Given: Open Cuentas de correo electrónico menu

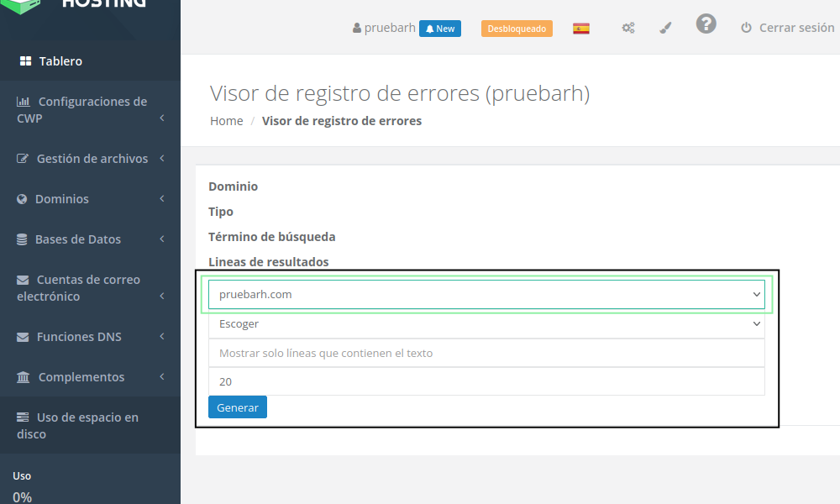Looking at the screenshot, I should tap(90, 288).
